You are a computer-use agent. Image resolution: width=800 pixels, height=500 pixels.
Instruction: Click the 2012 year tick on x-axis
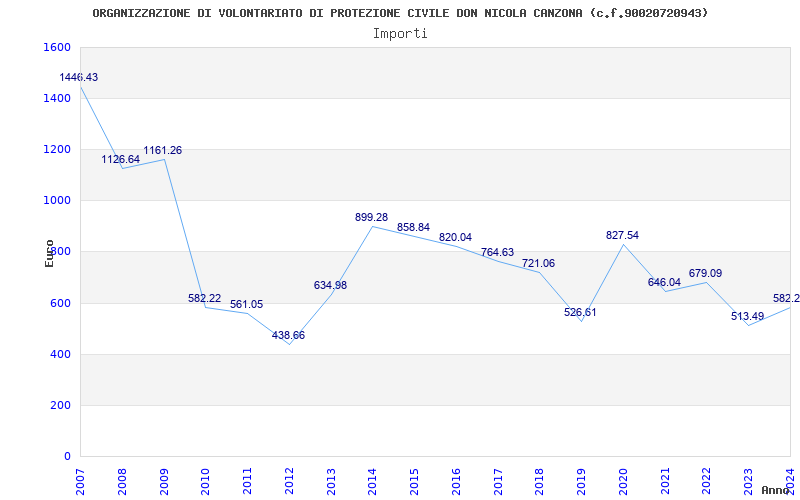click(x=290, y=480)
